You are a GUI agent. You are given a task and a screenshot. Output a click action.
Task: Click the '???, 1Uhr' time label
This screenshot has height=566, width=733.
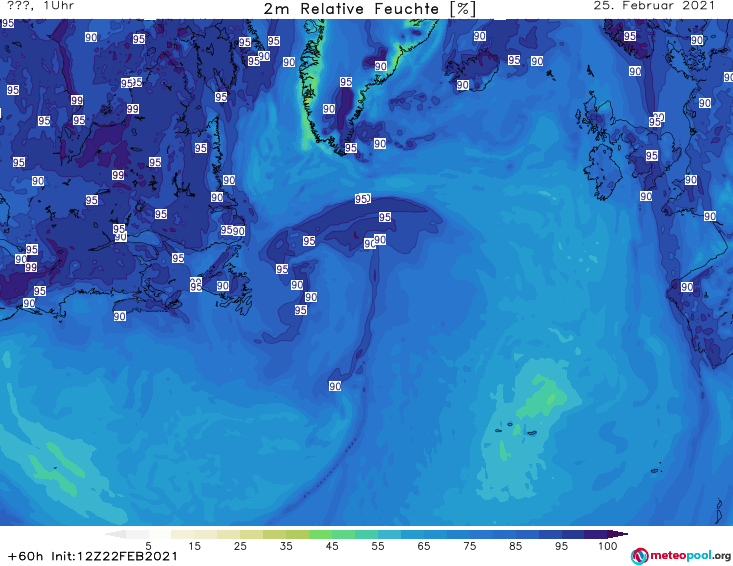[x=41, y=6]
